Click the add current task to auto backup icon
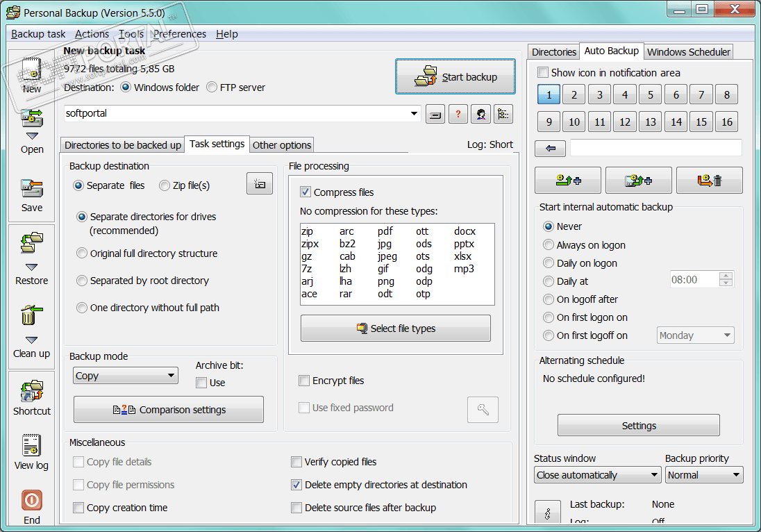Viewport: 761px width, 532px height. [x=568, y=181]
